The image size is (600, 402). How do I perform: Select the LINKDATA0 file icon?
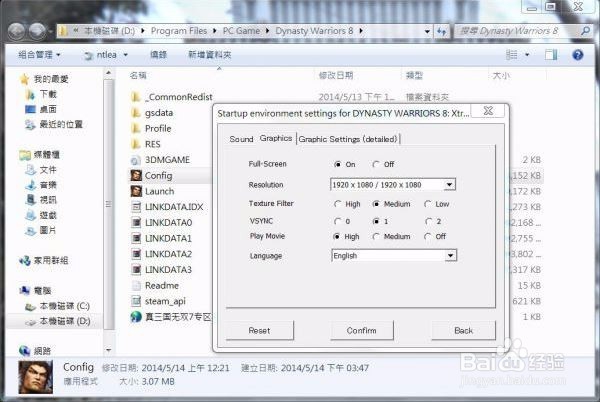(x=136, y=223)
